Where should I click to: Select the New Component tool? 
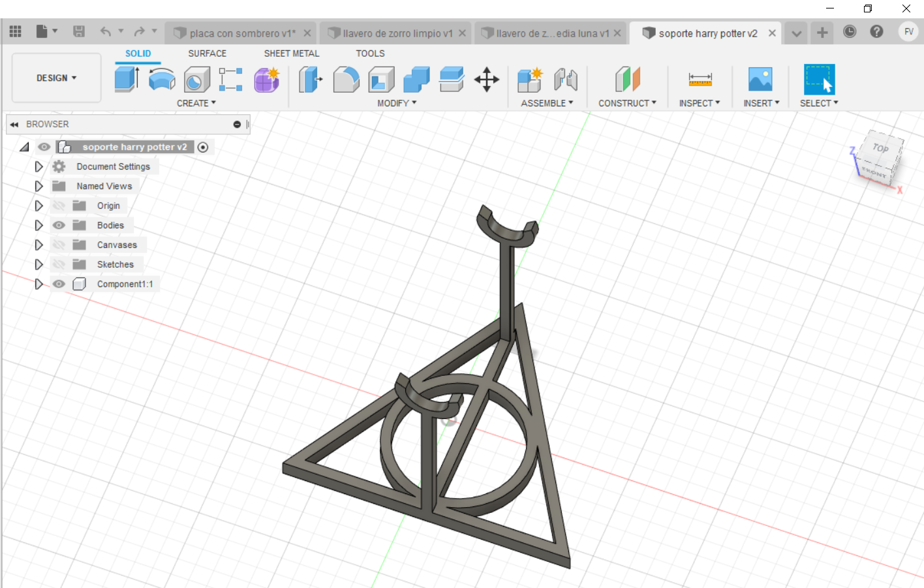coord(530,80)
